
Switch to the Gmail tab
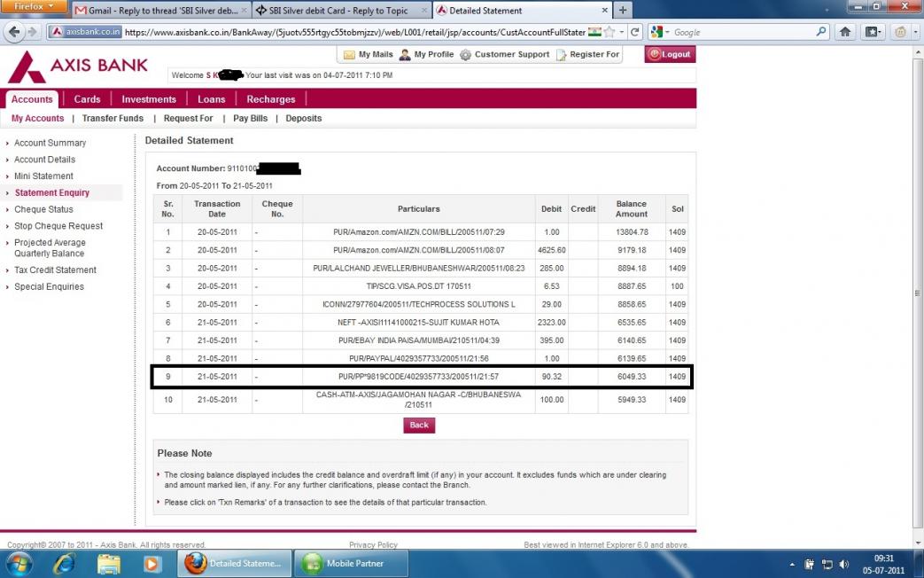click(x=161, y=10)
